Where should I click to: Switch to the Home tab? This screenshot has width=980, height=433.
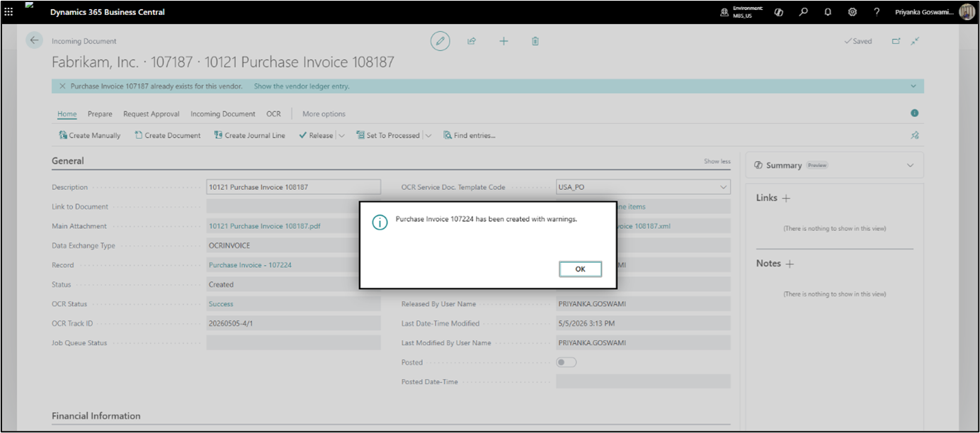coord(67,114)
